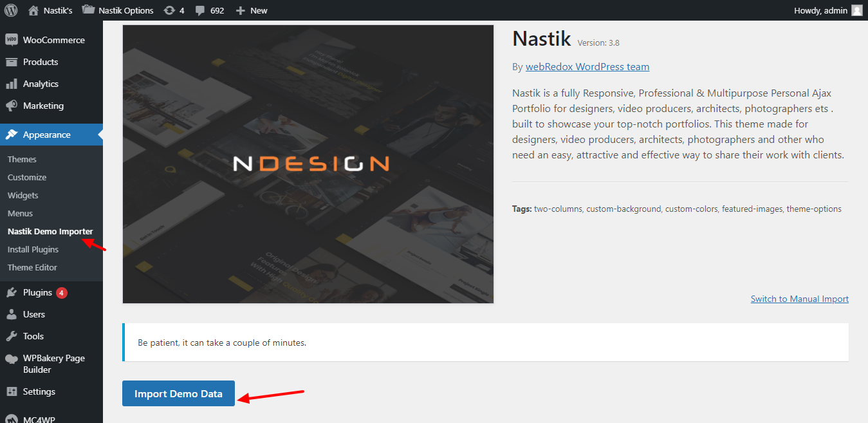Select Themes in Appearance submenu
Screen dimensions: 868x423
22,159
